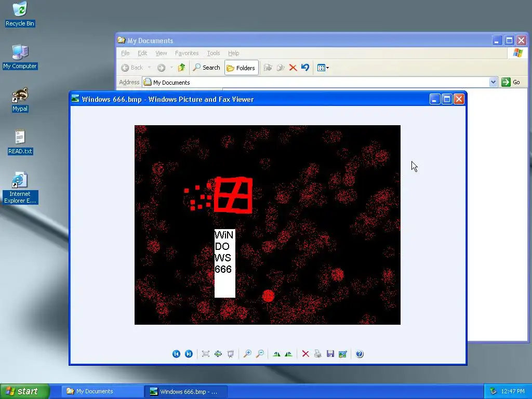Select My Computer desktop icon

point(20,57)
